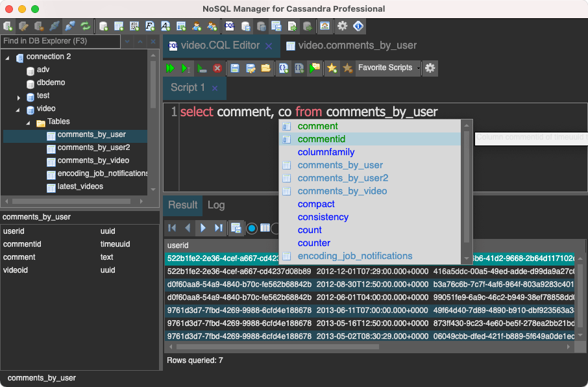Switch to the Log tab
588x387 pixels.
click(x=216, y=205)
